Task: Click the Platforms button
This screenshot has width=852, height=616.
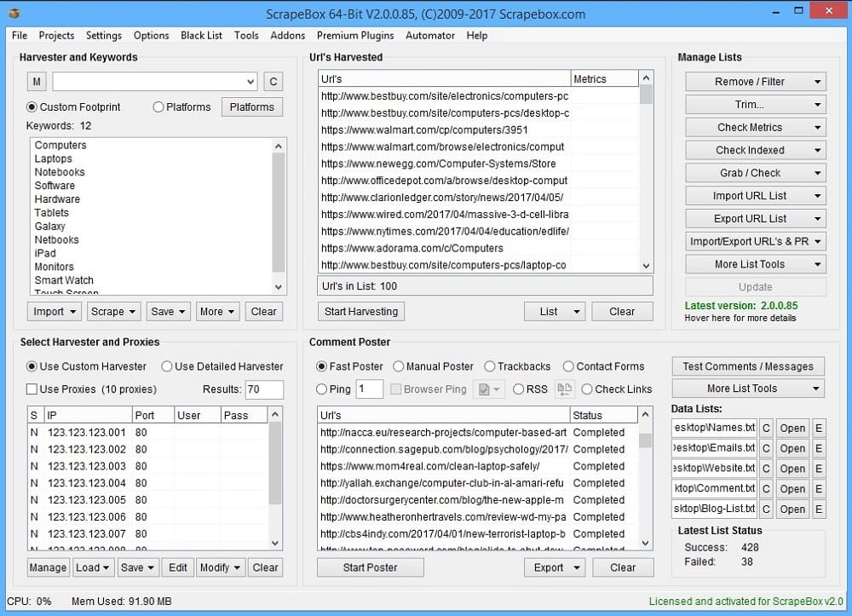Action: coord(251,107)
